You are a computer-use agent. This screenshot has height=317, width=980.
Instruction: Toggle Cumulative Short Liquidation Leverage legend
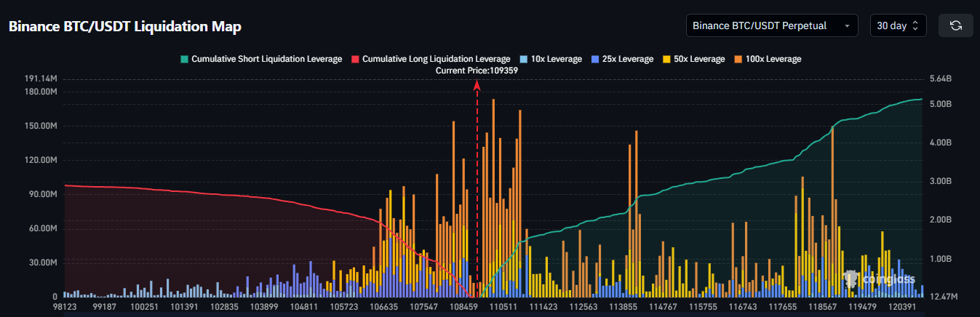point(260,59)
